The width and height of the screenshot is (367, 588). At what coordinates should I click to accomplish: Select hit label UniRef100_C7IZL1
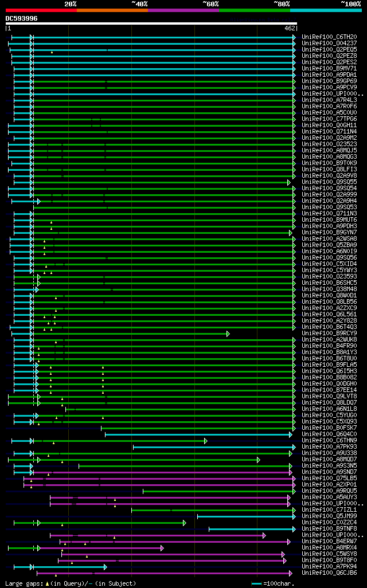pos(330,509)
